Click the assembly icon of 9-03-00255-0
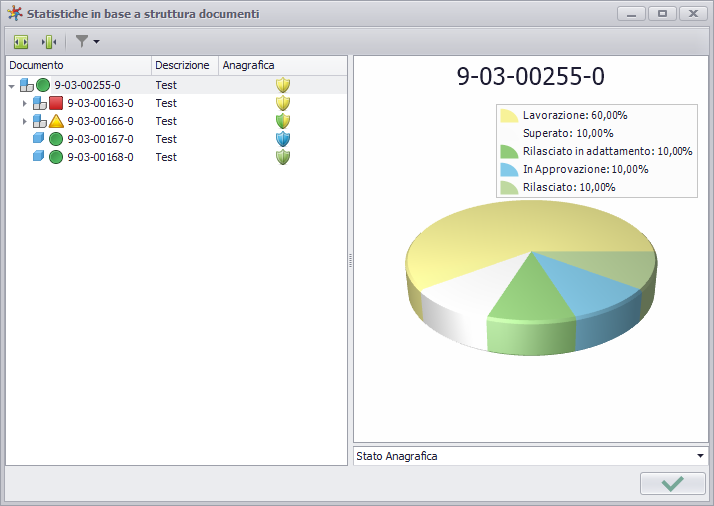 pos(27,85)
